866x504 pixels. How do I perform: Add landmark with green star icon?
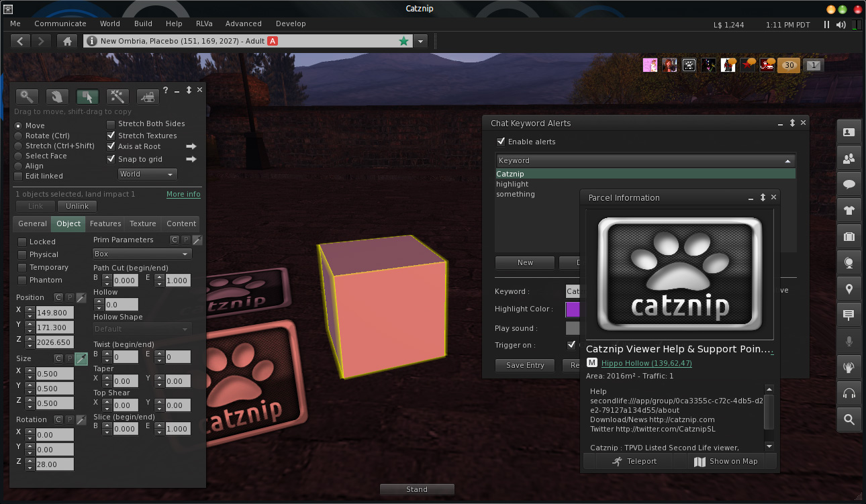click(x=403, y=41)
